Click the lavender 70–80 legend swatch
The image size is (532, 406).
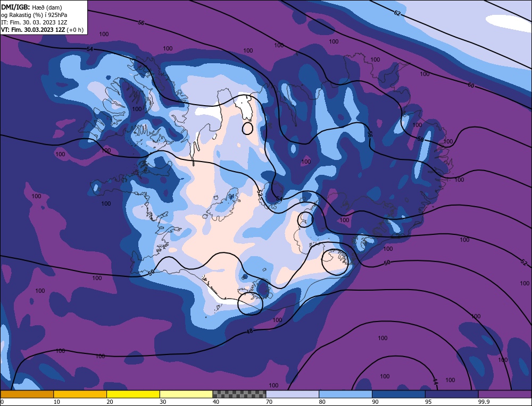point(293,394)
